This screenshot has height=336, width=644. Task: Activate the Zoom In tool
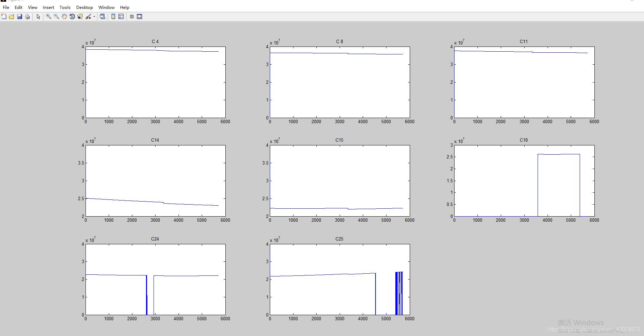pos(49,16)
